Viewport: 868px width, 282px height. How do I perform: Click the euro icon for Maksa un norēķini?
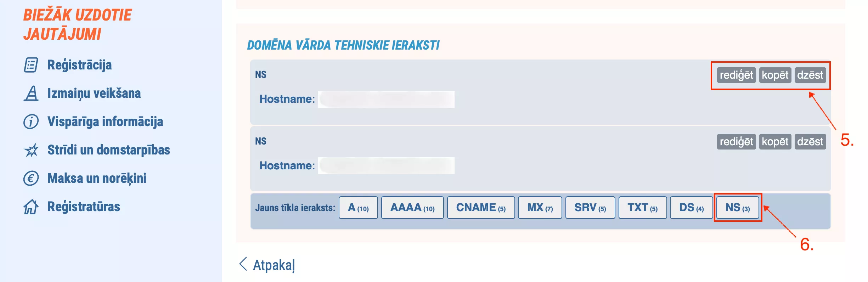click(31, 178)
